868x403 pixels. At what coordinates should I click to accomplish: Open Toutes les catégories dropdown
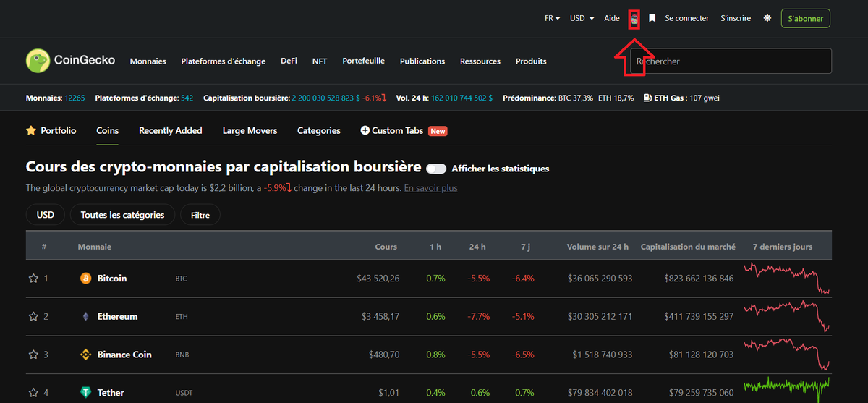122,215
